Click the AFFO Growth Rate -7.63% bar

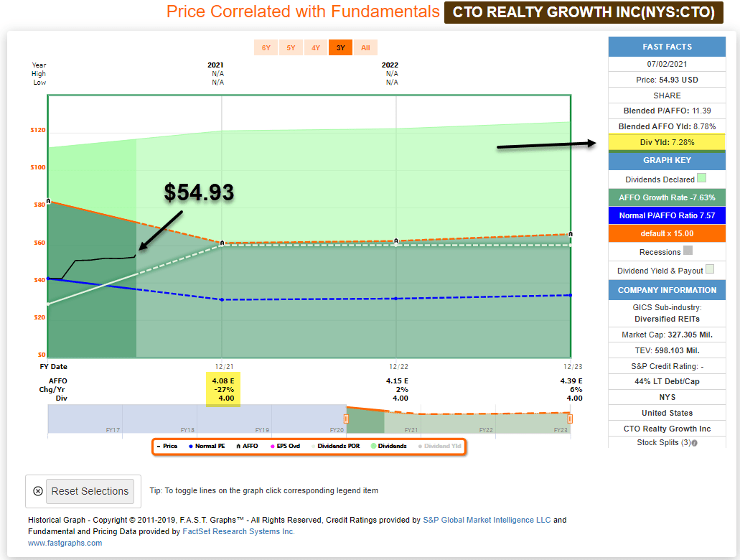click(667, 197)
